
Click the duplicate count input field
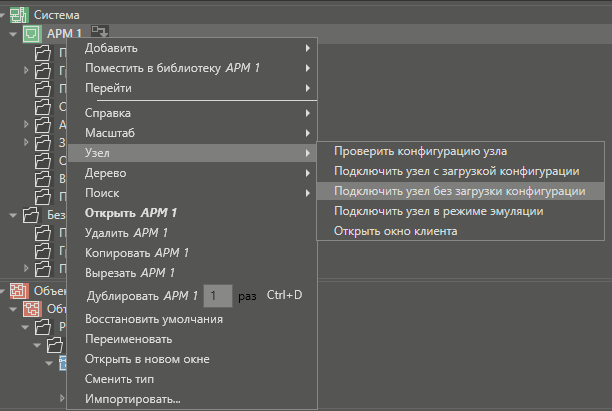tap(217, 296)
